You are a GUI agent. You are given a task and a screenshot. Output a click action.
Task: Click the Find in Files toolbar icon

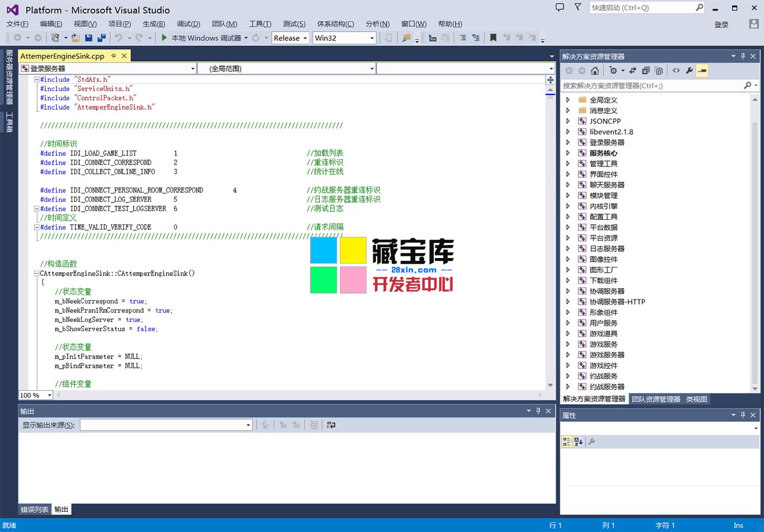pyautogui.click(x=406, y=38)
